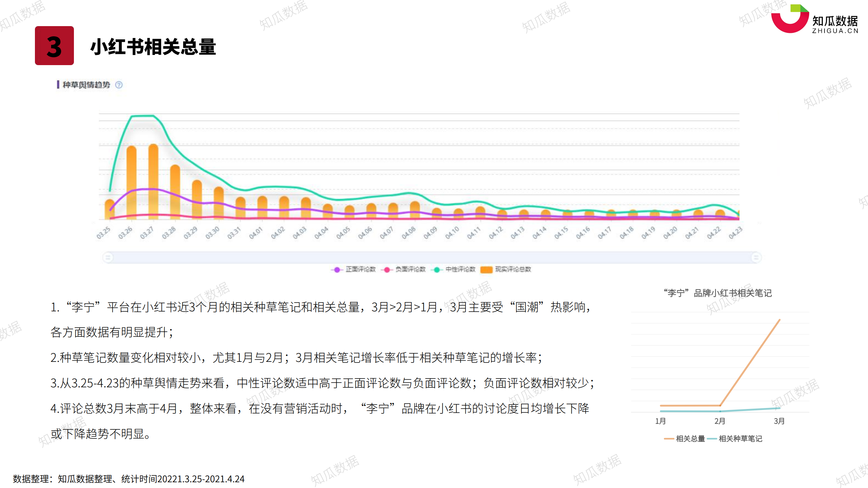This screenshot has width=868, height=488.
Task: Click the green 中性评论数 legend marker
Action: tap(437, 270)
